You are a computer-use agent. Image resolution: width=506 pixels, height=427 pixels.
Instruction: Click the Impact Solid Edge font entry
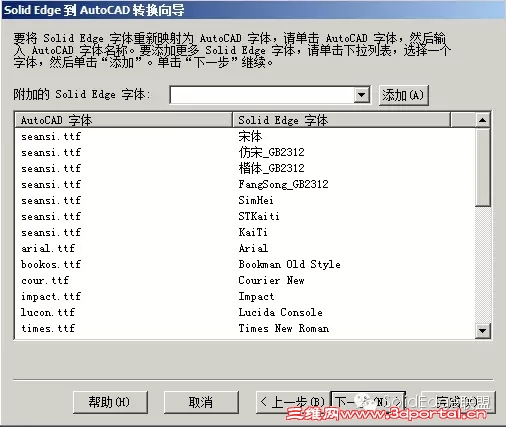[x=256, y=296]
